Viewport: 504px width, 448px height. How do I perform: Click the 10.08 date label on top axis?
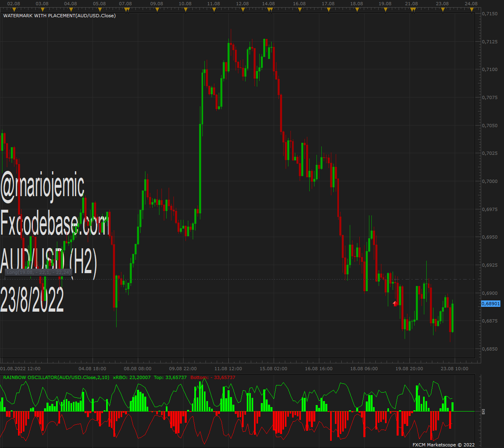click(185, 4)
